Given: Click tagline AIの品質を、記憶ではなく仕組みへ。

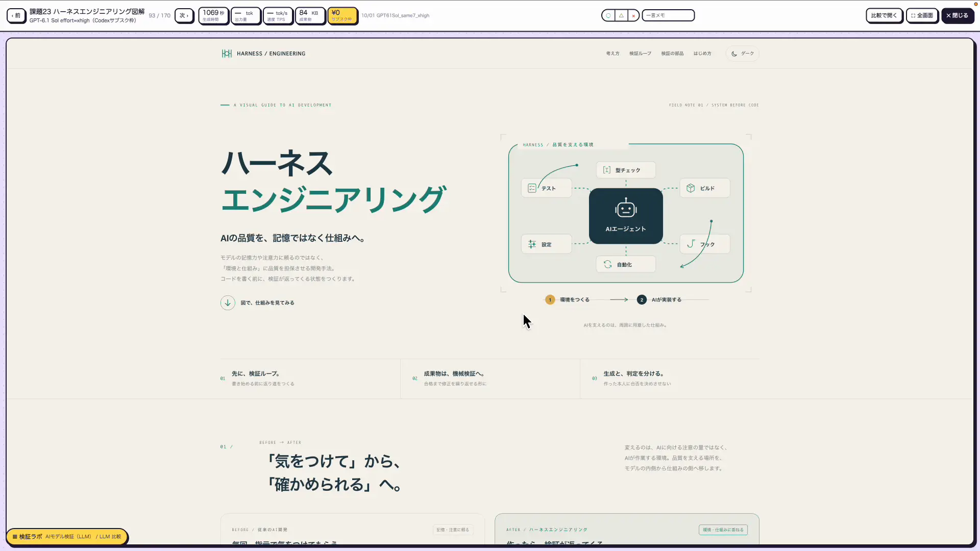Looking at the screenshot, I should point(292,238).
